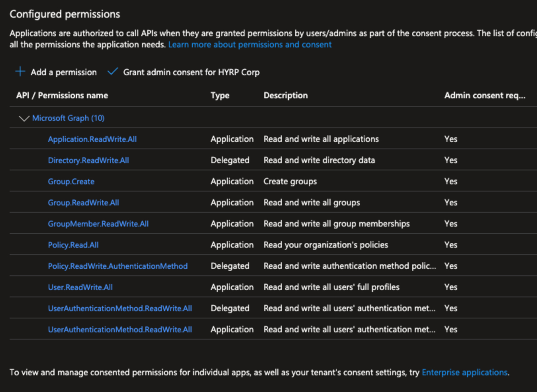Click Grant admin consent for HYRP Corp
Screen dimensions: 537x392
pyautogui.click(x=191, y=72)
